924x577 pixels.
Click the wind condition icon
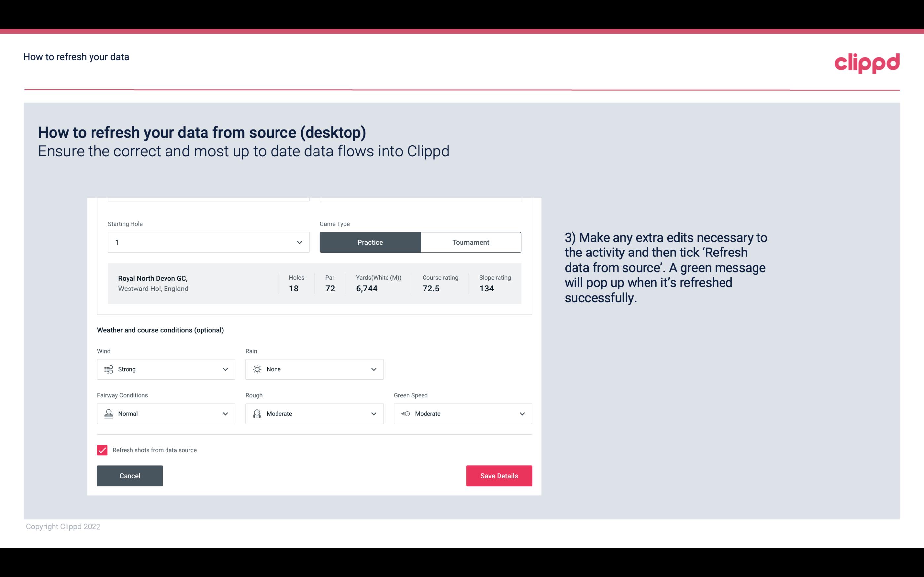(x=108, y=370)
